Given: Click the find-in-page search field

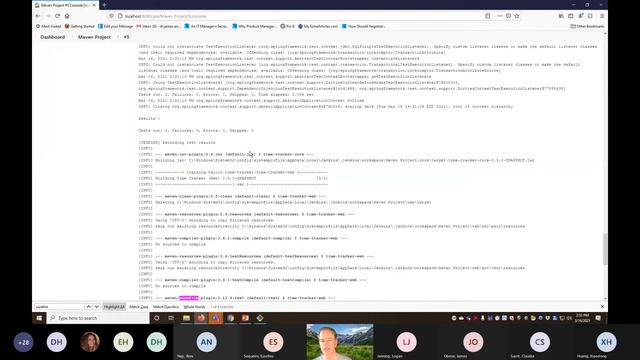Looking at the screenshot, I should coord(59,307).
